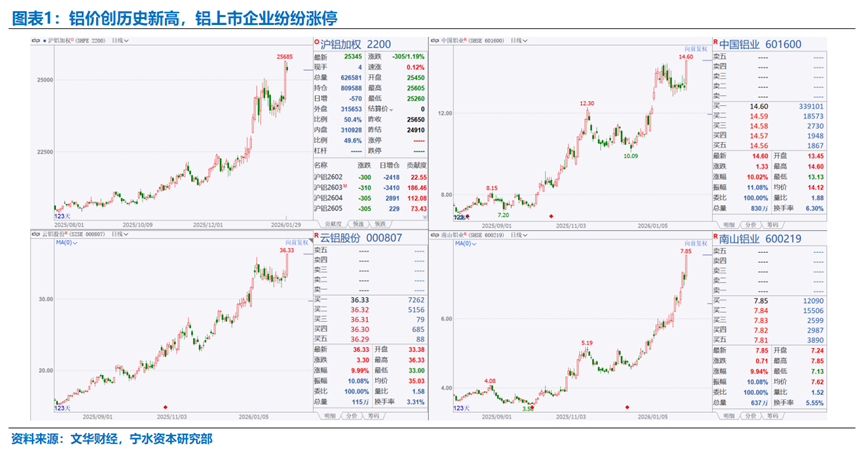The height and width of the screenshot is (452, 864).
Task: Click the 5.19 peak label on 南山铝业 chart
Action: pos(587,343)
